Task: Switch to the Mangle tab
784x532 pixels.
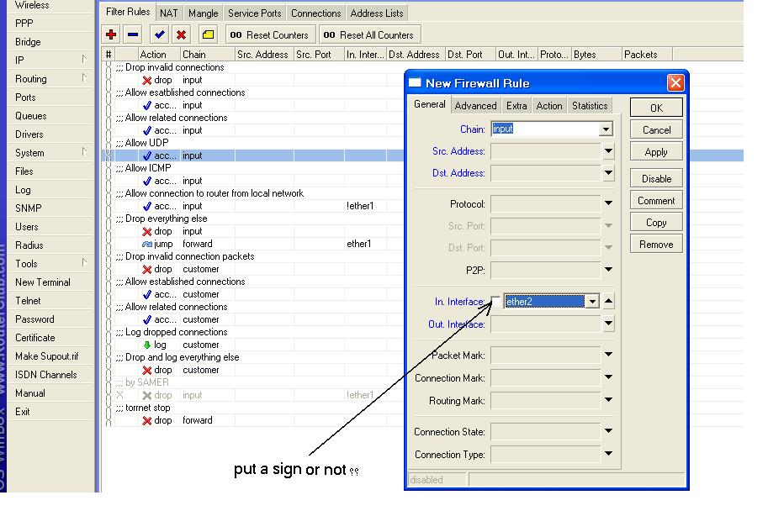Action: point(203,13)
